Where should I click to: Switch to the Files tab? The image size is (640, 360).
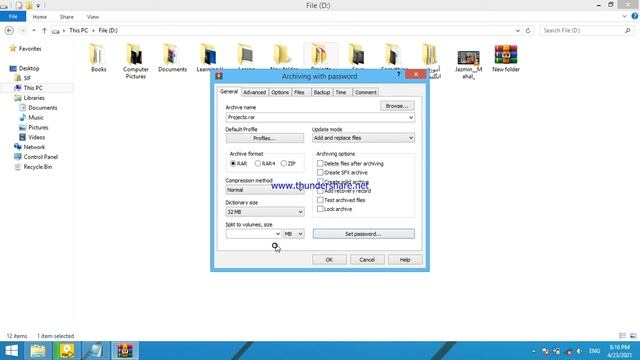coord(299,93)
